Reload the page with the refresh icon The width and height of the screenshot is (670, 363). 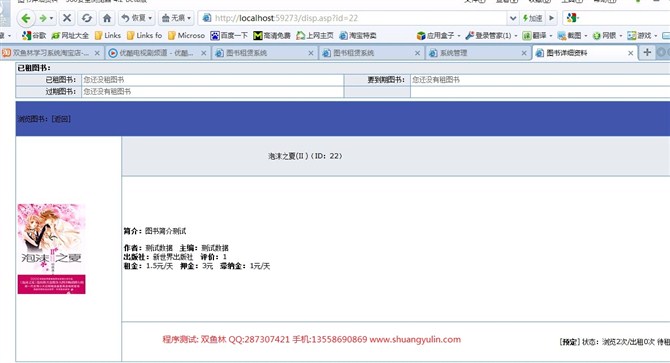[87, 18]
